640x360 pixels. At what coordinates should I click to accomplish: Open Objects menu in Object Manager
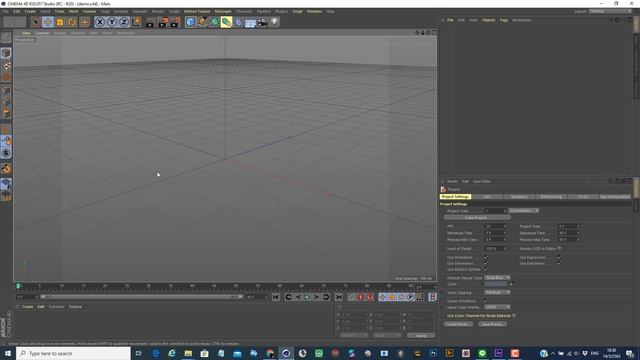pyautogui.click(x=488, y=20)
